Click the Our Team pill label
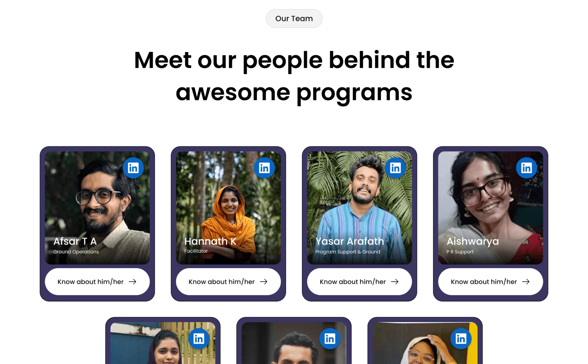Screen dimensions: 588x364 [x=294, y=18]
